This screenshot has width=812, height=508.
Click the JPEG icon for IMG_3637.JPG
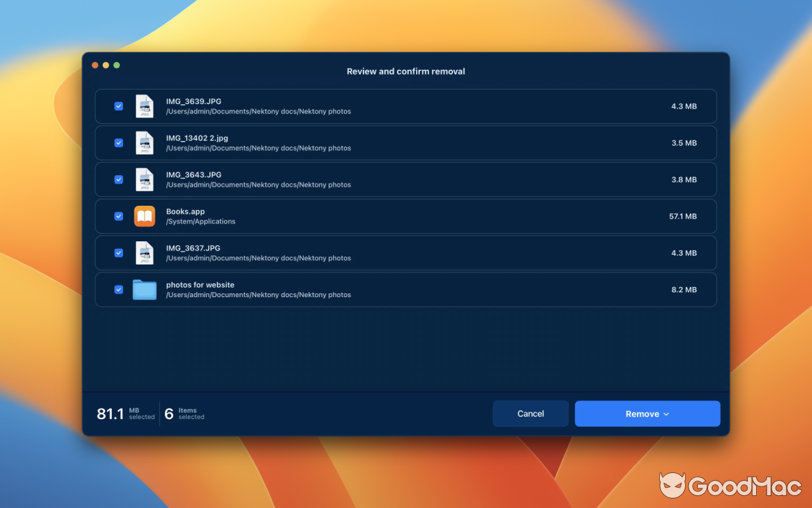(x=145, y=253)
